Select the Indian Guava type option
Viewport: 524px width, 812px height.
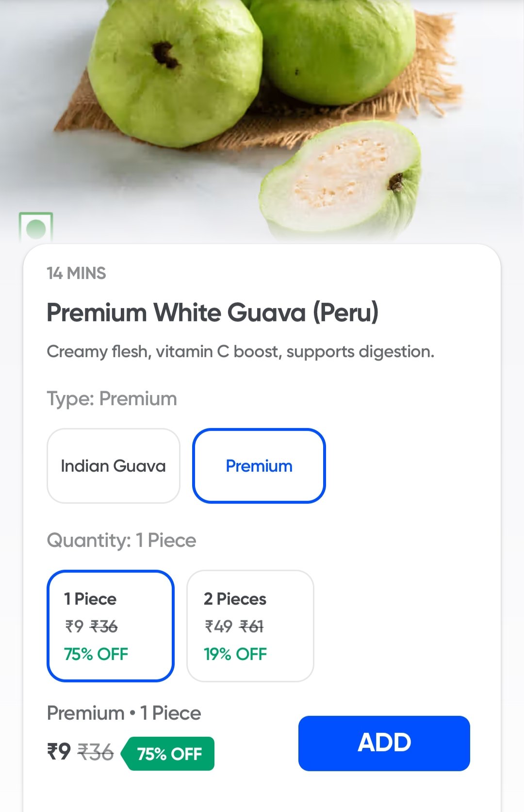[113, 466]
